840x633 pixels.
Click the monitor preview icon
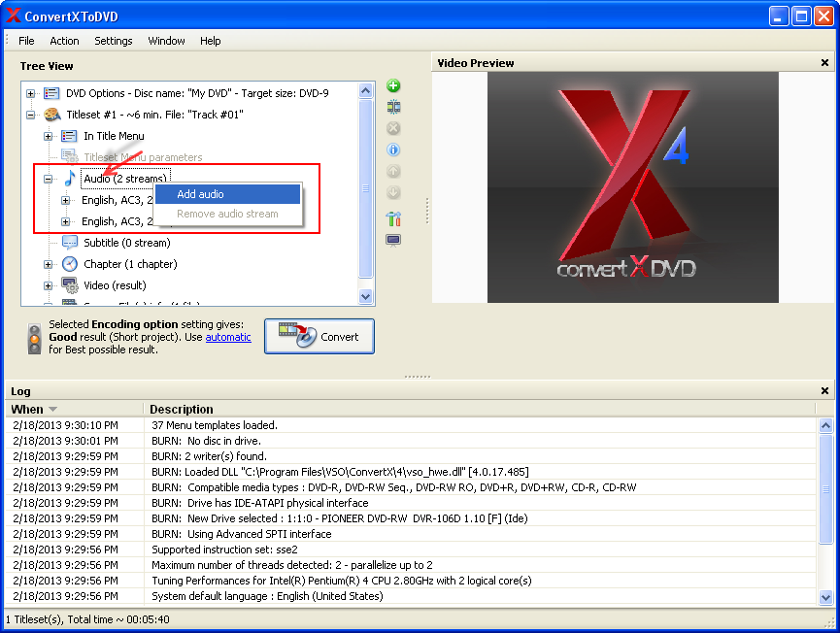coord(393,240)
